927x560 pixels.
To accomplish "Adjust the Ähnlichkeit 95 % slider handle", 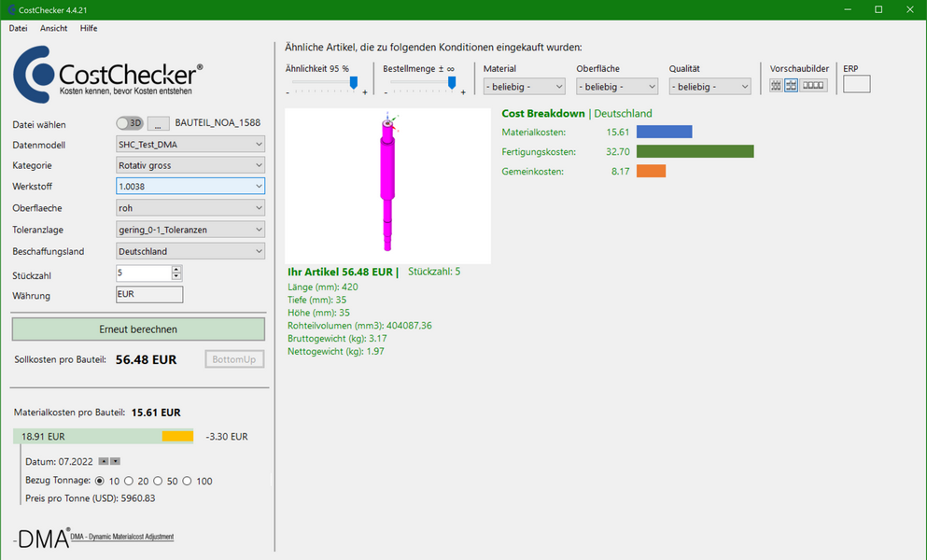I will tap(354, 82).
